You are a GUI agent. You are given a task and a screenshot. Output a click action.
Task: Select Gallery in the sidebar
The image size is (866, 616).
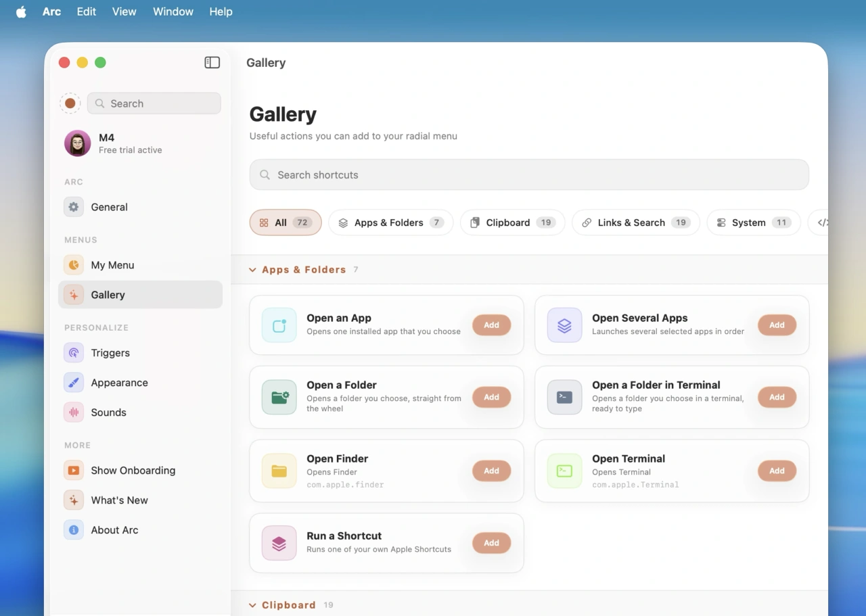(x=141, y=295)
